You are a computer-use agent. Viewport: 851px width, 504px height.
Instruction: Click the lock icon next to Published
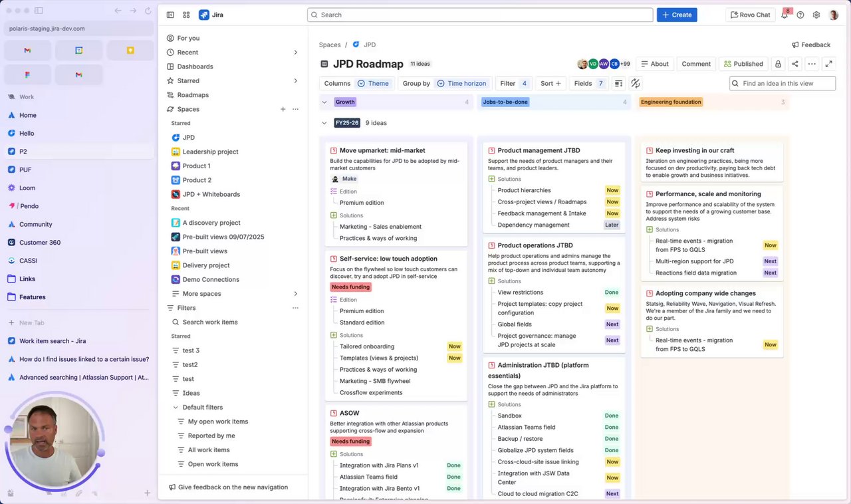pos(778,64)
